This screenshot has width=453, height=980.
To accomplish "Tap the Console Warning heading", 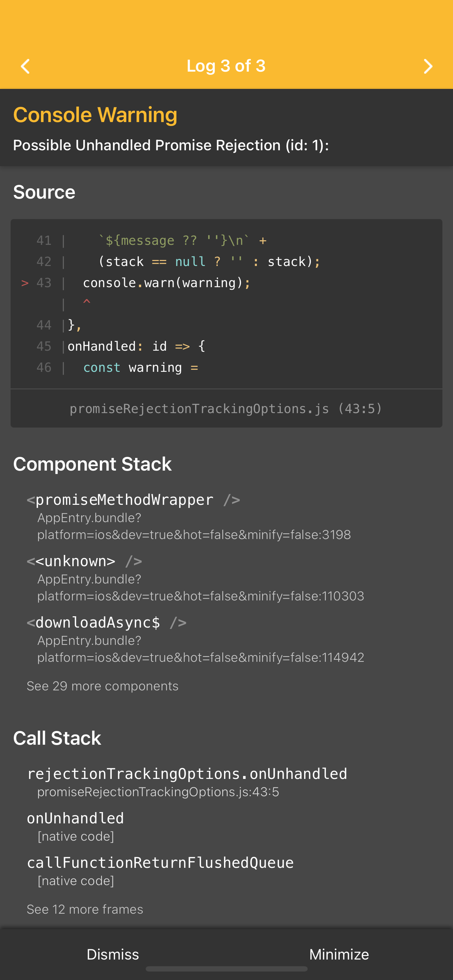I will pyautogui.click(x=95, y=115).
